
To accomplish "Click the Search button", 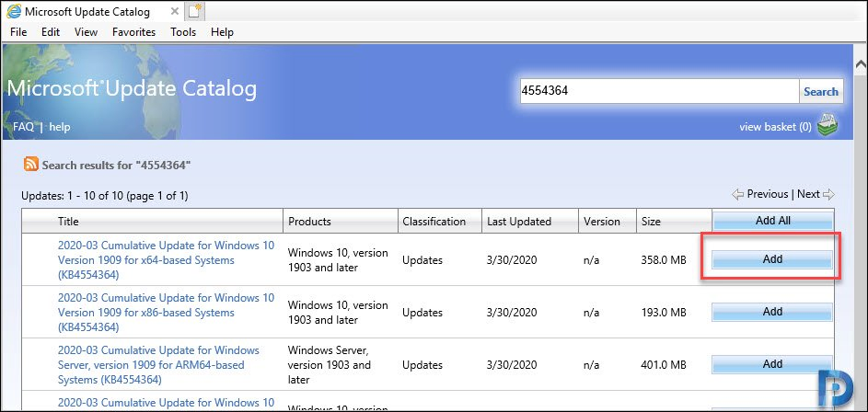I will pos(821,91).
